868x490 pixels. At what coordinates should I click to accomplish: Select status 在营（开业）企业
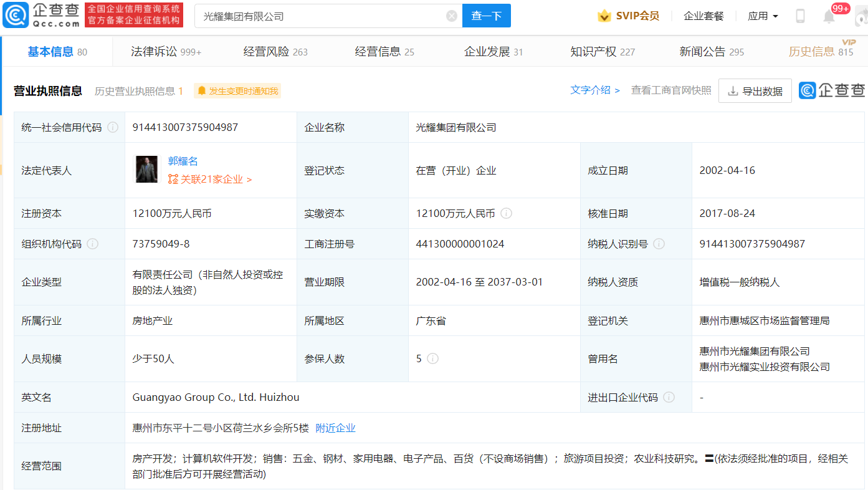click(x=456, y=170)
